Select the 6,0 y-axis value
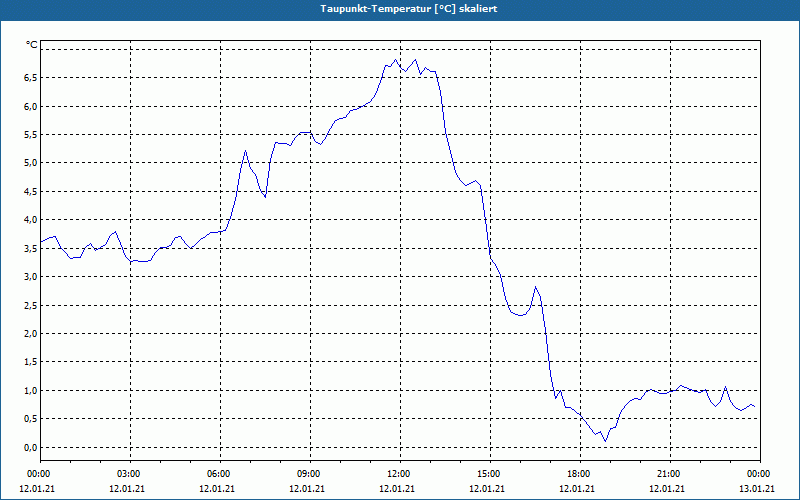 (31, 106)
